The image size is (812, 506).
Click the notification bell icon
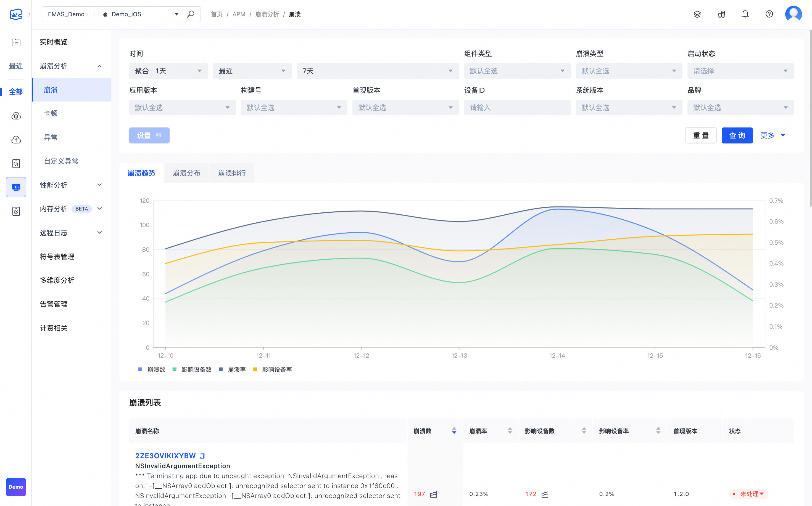tap(745, 14)
